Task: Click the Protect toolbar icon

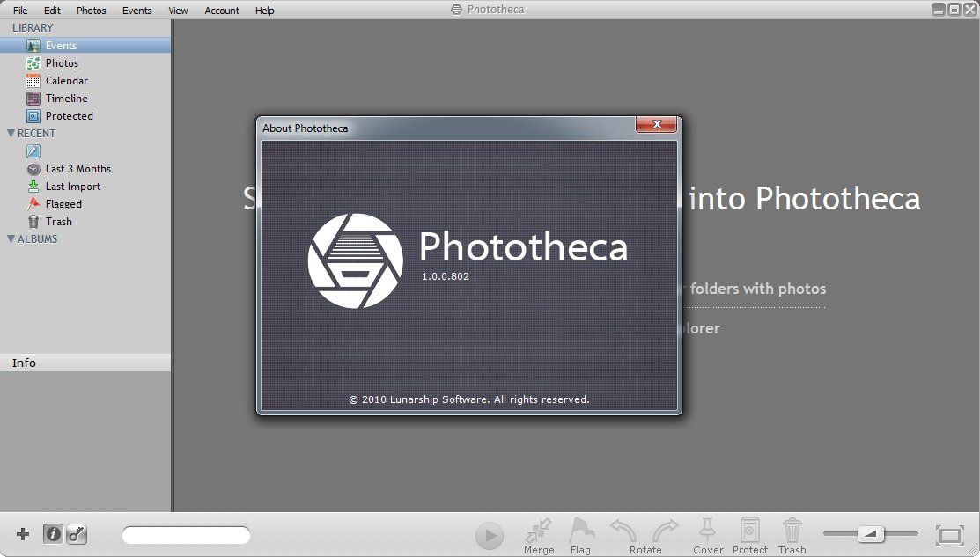Action: click(x=749, y=529)
